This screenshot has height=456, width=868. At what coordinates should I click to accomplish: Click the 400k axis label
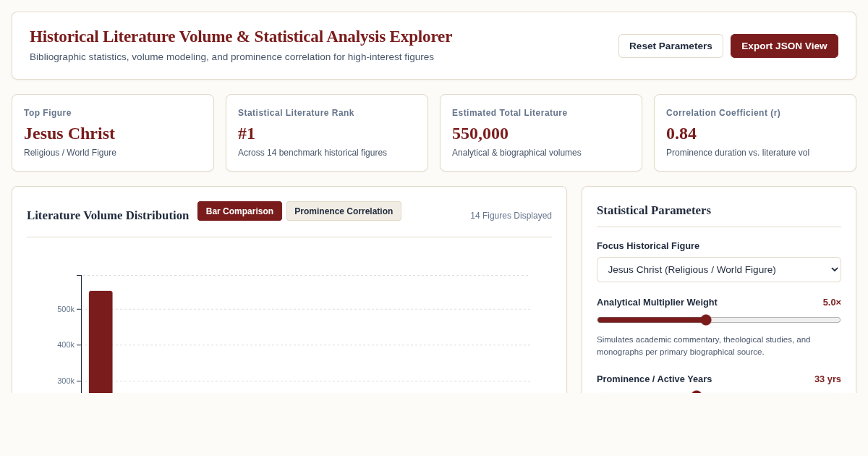[66, 345]
